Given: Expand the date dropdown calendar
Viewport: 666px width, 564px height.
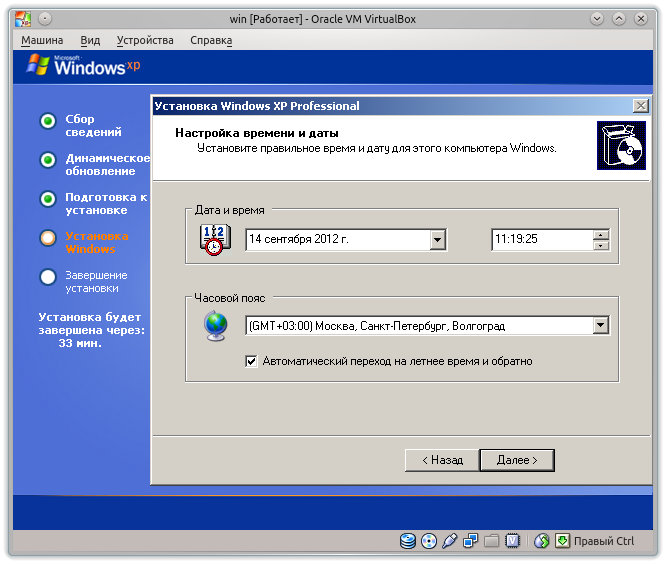Looking at the screenshot, I should pos(437,240).
